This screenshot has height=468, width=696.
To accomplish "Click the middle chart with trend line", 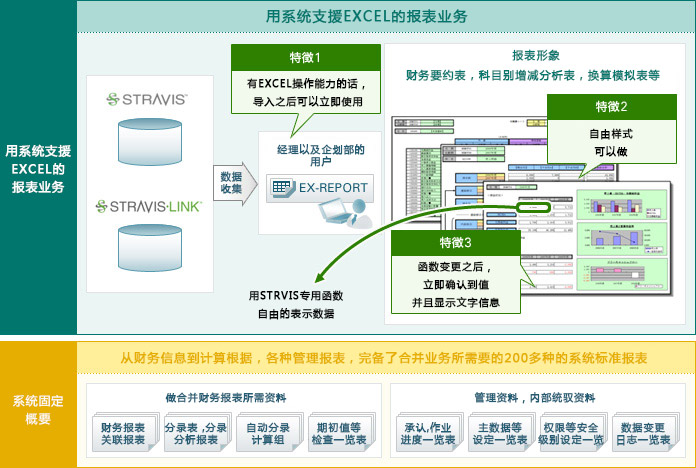I will [x=622, y=238].
